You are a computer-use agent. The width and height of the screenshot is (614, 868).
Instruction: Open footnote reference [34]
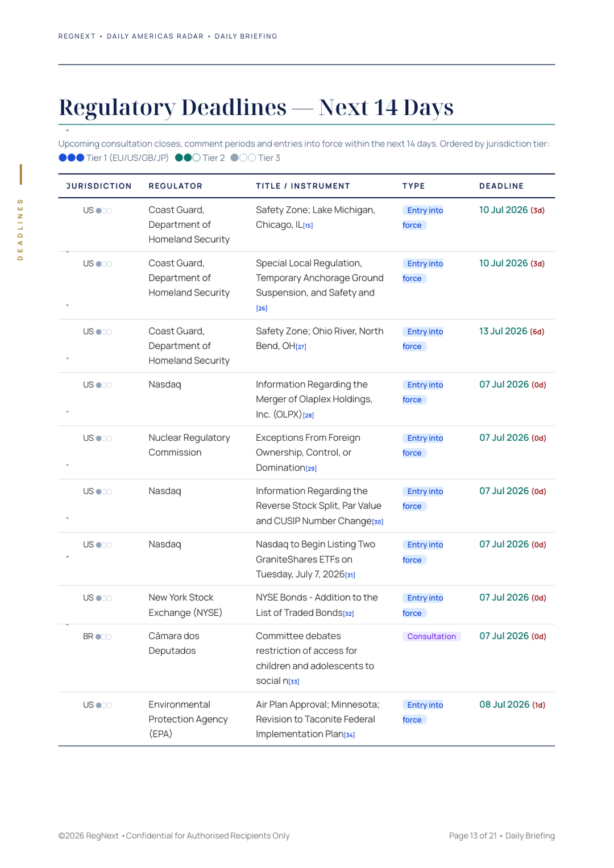pyautogui.click(x=350, y=735)
